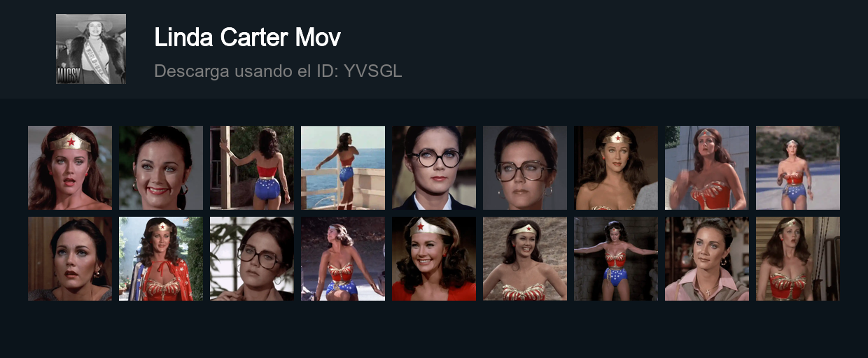
Task: Select the thumbnail overlooking the ocean railing
Action: click(x=343, y=168)
